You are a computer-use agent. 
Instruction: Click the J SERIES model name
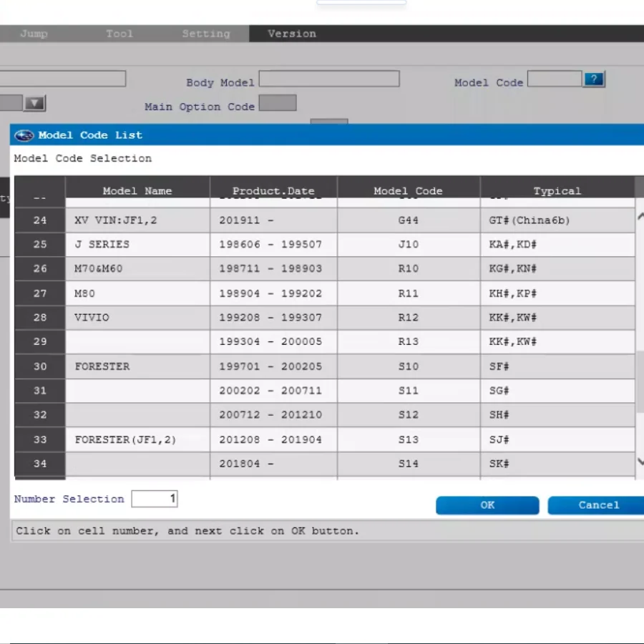pyautogui.click(x=102, y=245)
